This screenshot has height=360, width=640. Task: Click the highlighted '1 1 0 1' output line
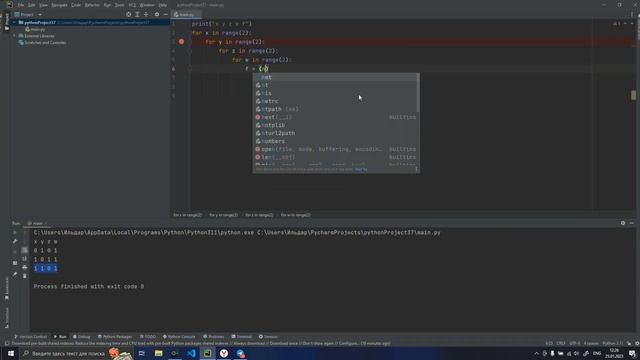(46, 268)
